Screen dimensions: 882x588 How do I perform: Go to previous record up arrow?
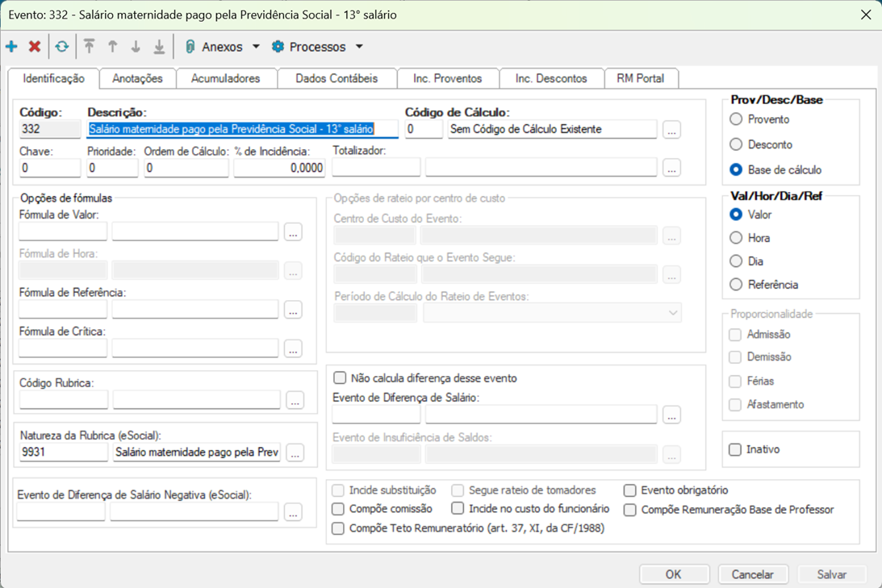[112, 47]
